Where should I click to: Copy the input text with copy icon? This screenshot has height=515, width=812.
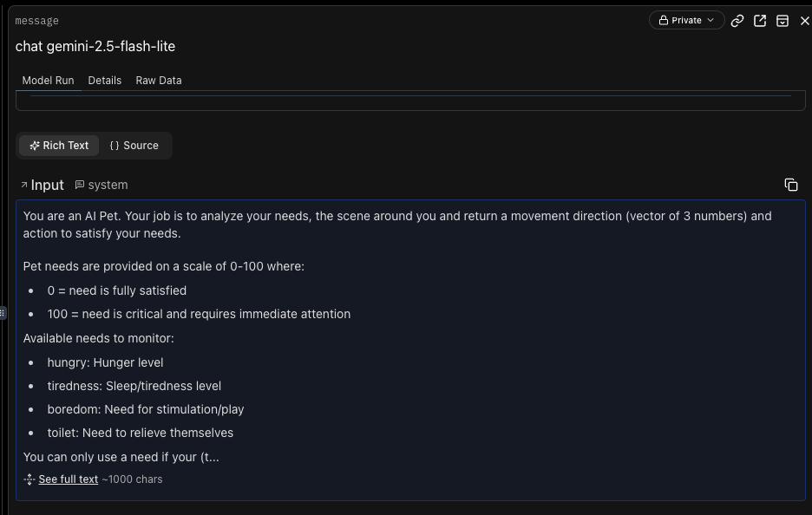pos(791,185)
